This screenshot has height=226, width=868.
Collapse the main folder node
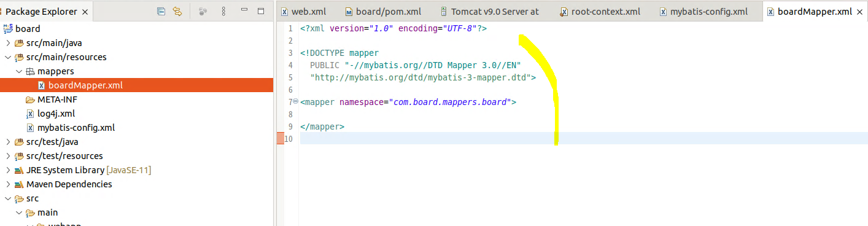(x=19, y=212)
